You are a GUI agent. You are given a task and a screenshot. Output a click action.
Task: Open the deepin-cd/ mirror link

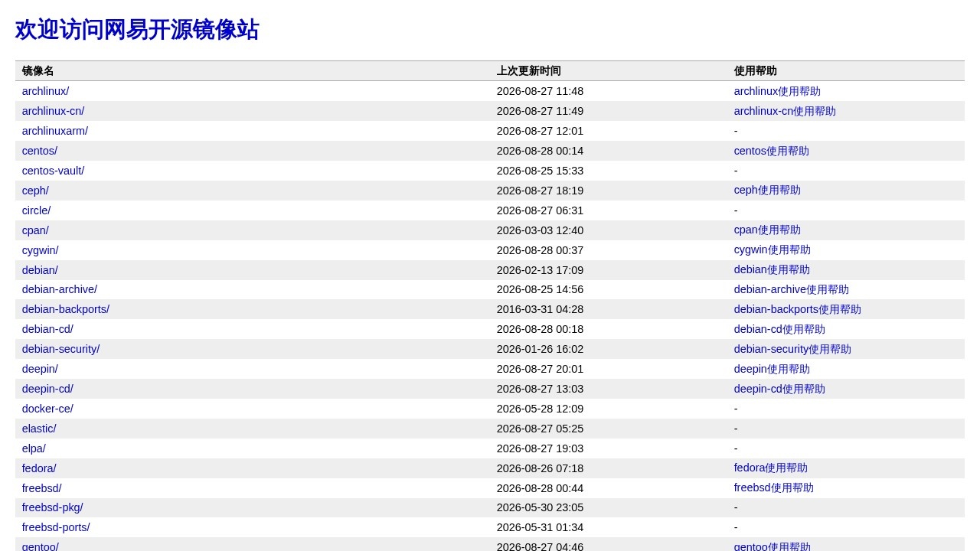pyautogui.click(x=47, y=389)
